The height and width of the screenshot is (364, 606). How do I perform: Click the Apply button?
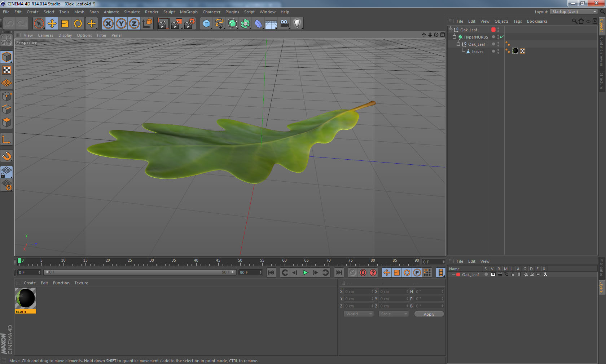click(x=429, y=314)
